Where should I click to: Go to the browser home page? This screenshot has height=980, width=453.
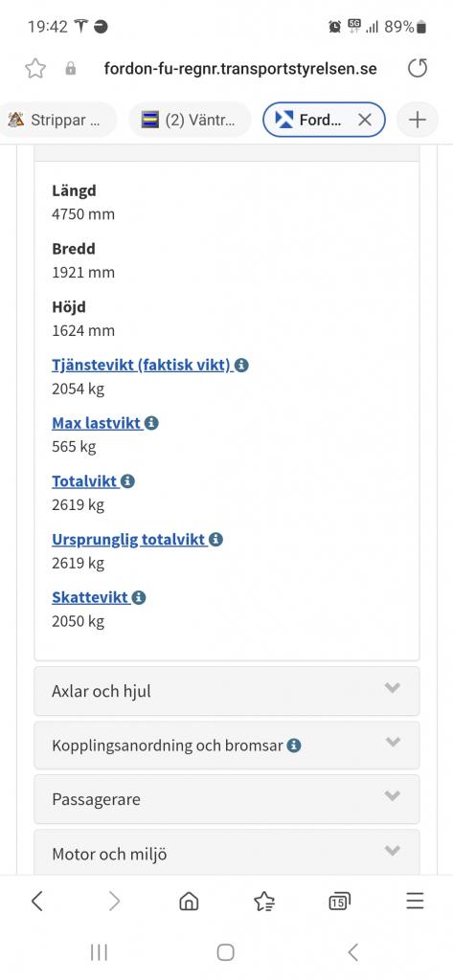point(189,901)
